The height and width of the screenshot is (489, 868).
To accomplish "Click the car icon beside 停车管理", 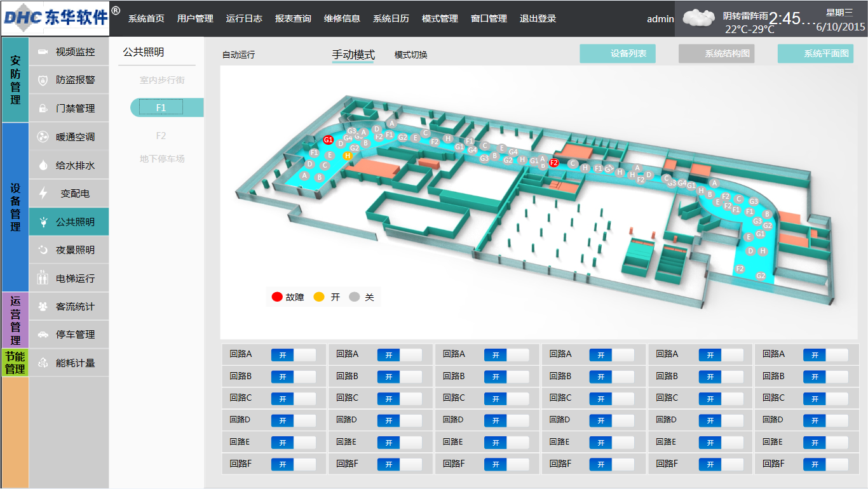I will [43, 335].
